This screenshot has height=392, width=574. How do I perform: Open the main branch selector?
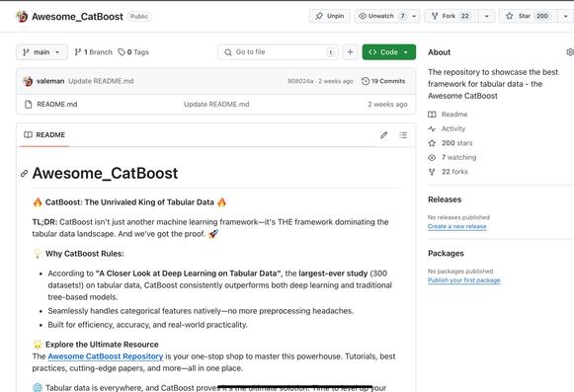tap(41, 52)
